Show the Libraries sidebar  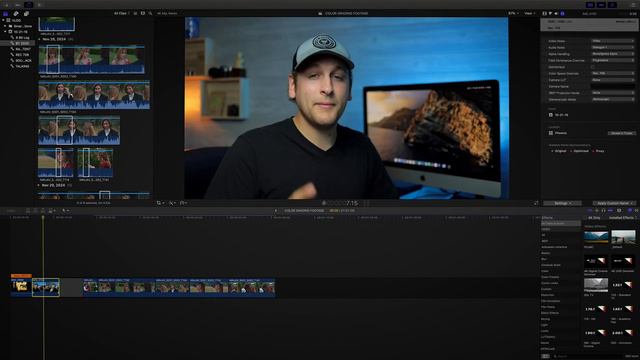(x=6, y=13)
